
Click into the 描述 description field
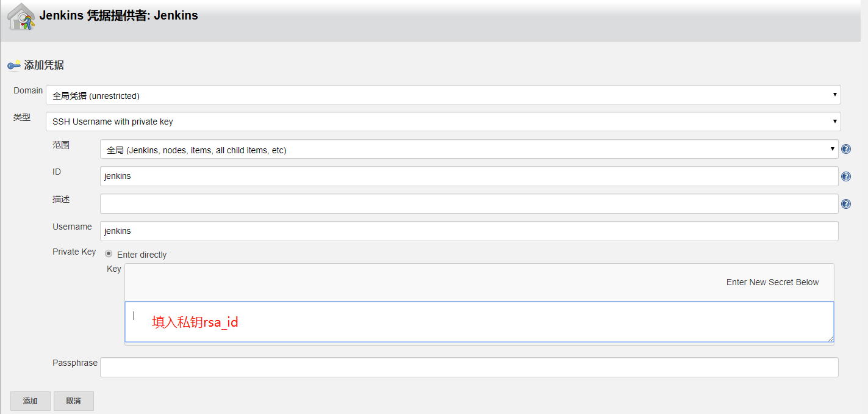pyautogui.click(x=468, y=204)
